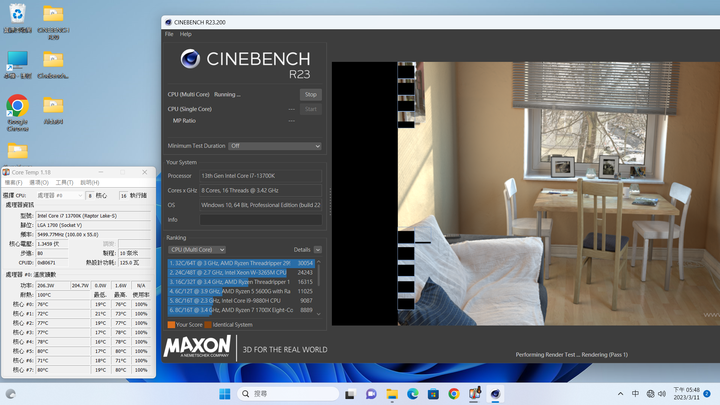This screenshot has height=405, width=720.
Task: Click the OS field in Your System
Action: coord(260,205)
